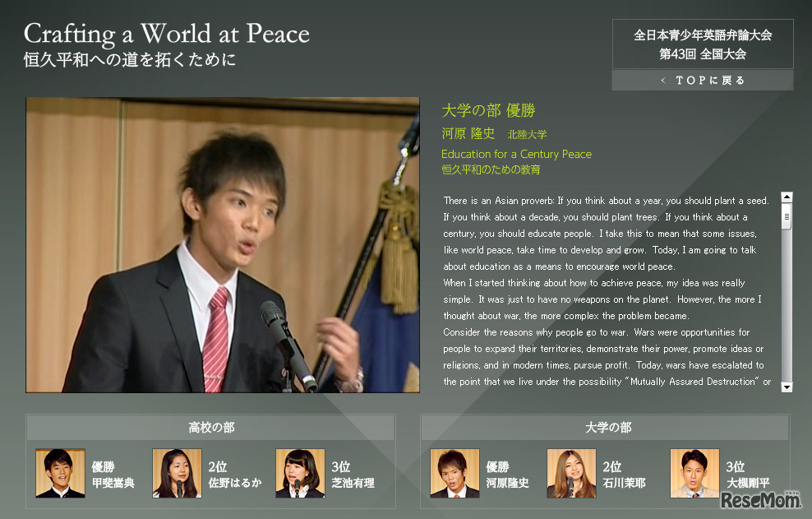This screenshot has width=812, height=519.
Task: Click the scrollbar up arrow of speech text
Action: [787, 197]
